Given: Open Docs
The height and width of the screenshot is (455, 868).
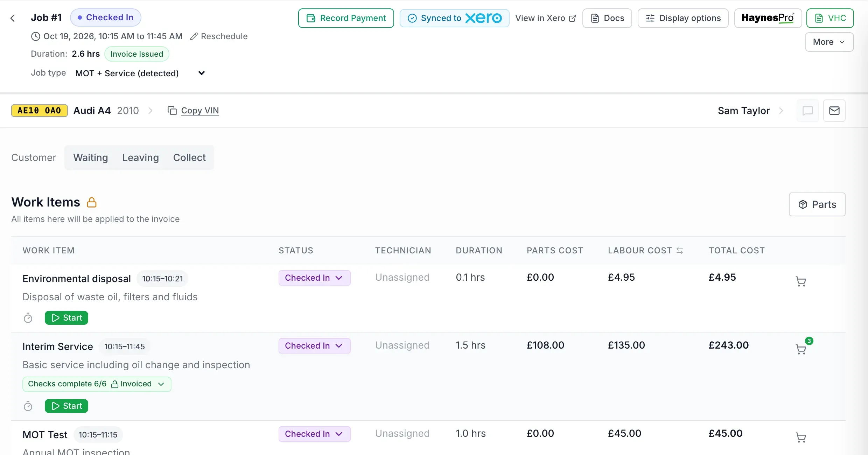Looking at the screenshot, I should (x=607, y=18).
